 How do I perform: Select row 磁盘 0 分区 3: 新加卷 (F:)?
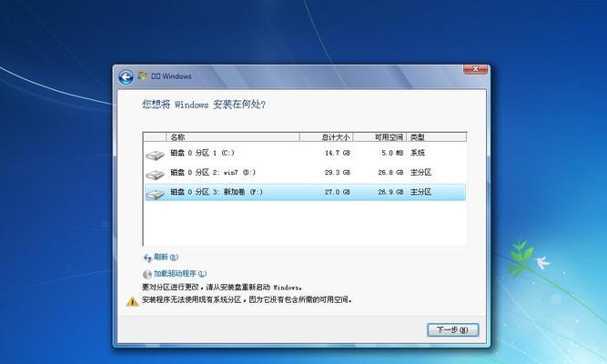click(x=305, y=192)
